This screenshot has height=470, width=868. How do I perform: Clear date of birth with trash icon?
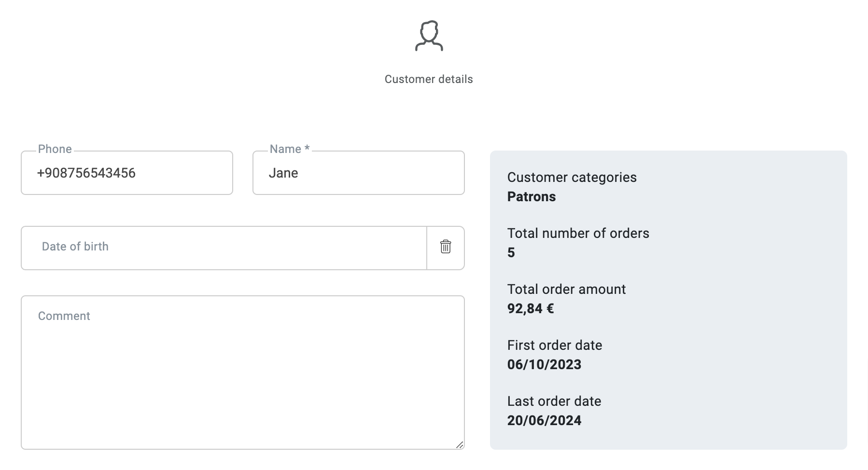tap(446, 247)
